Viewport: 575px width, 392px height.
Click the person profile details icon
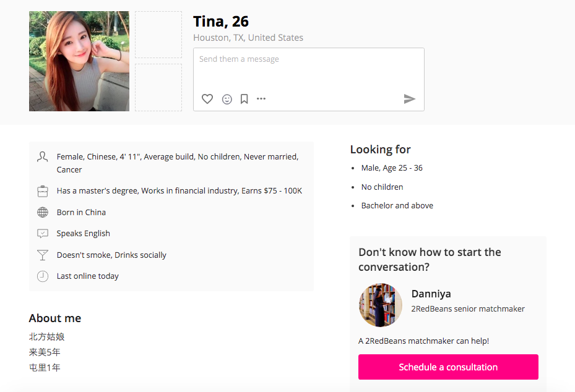click(x=43, y=157)
